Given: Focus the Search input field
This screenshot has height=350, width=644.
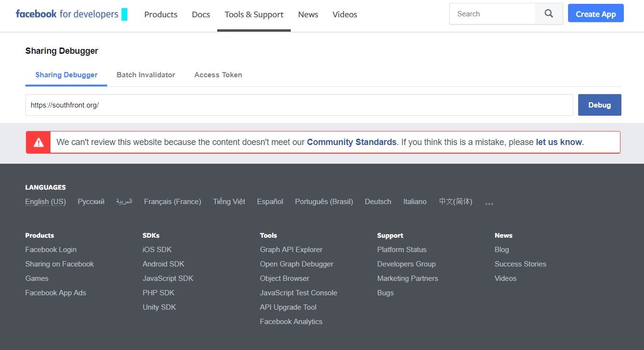Looking at the screenshot, I should click(x=492, y=14).
